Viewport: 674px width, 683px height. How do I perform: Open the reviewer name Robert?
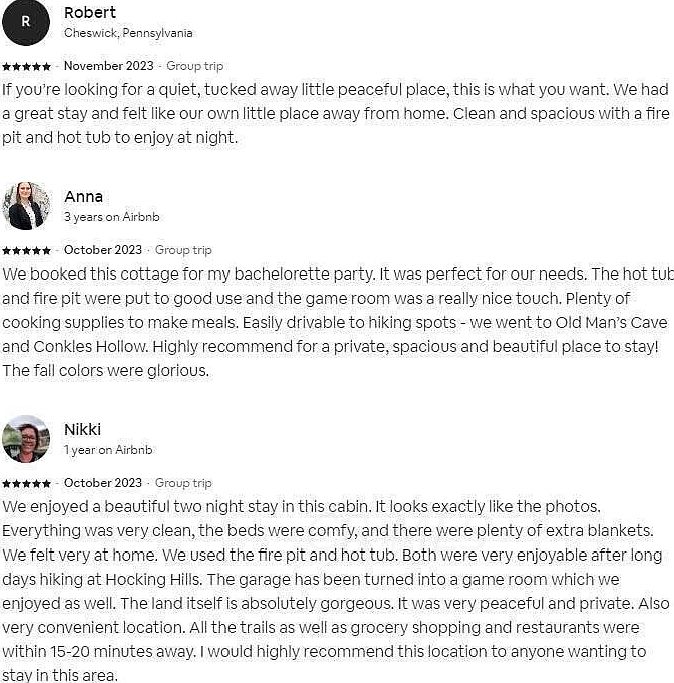90,13
